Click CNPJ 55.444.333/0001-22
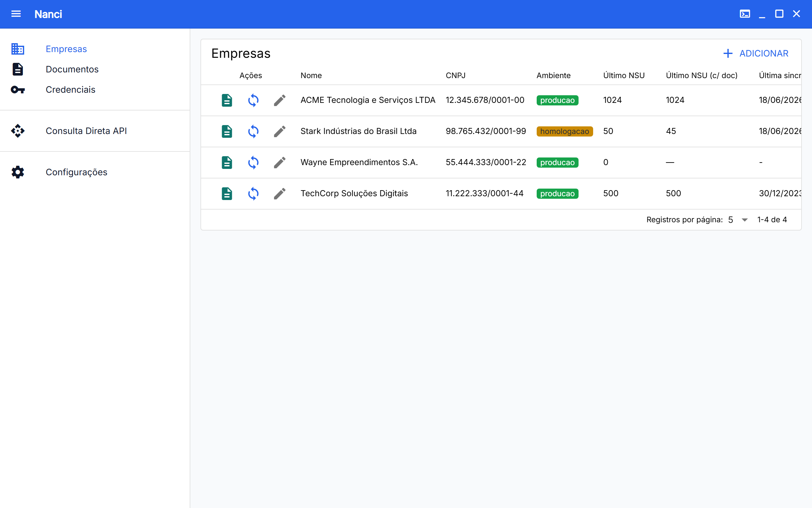 pos(486,162)
